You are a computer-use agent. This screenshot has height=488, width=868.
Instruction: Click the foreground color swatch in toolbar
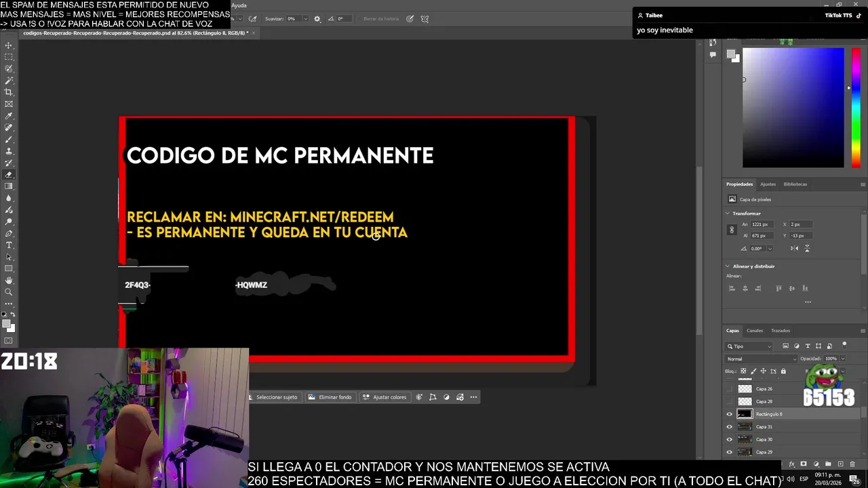(x=7, y=324)
